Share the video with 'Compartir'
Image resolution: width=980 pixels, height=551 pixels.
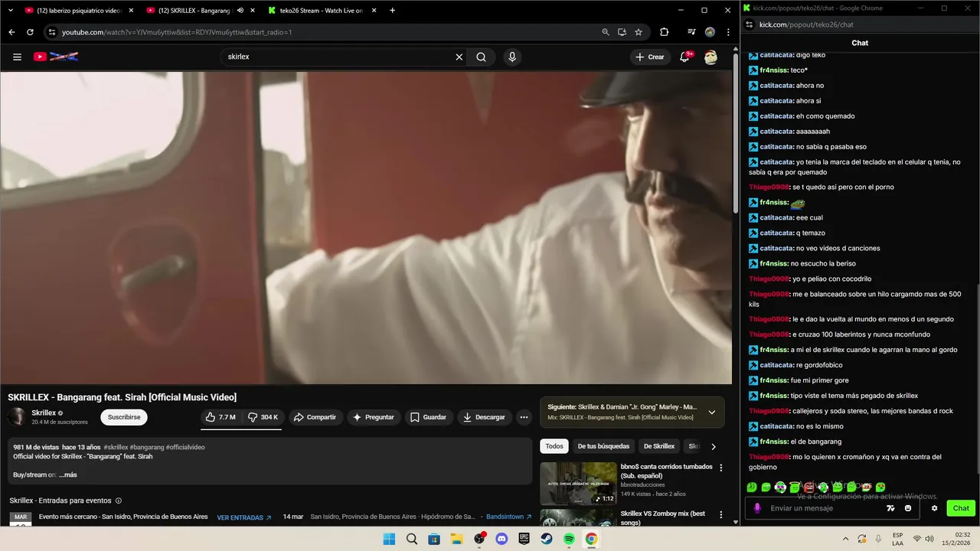315,417
